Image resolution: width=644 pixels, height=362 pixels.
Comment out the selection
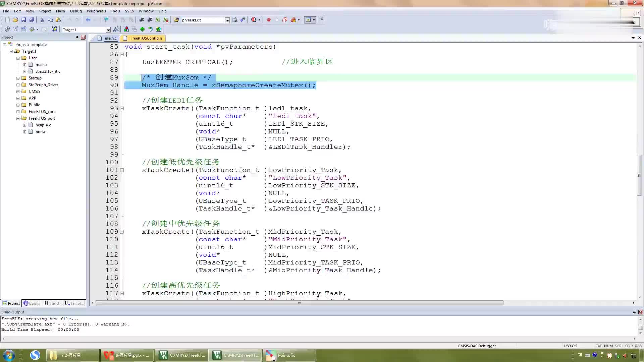[158, 20]
